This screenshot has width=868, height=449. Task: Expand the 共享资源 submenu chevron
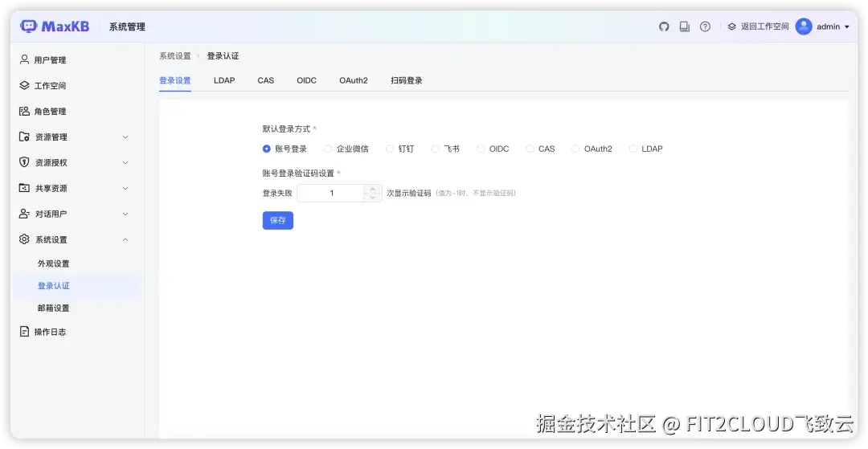pyautogui.click(x=125, y=188)
